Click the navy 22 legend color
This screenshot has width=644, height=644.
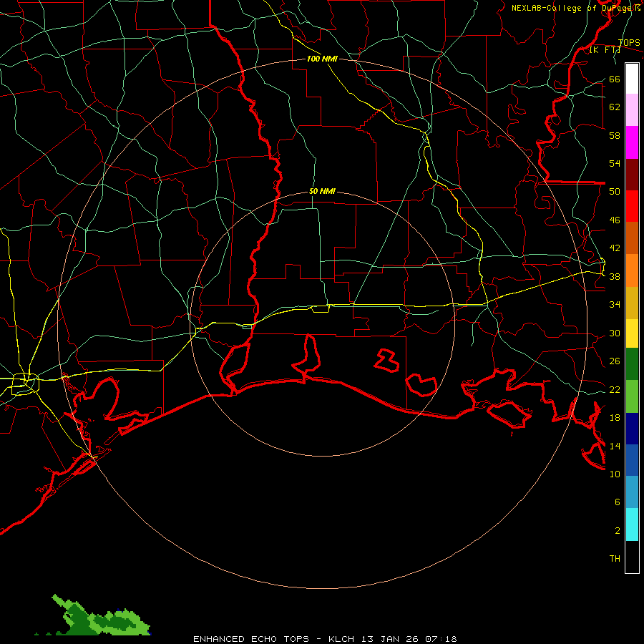click(632, 429)
